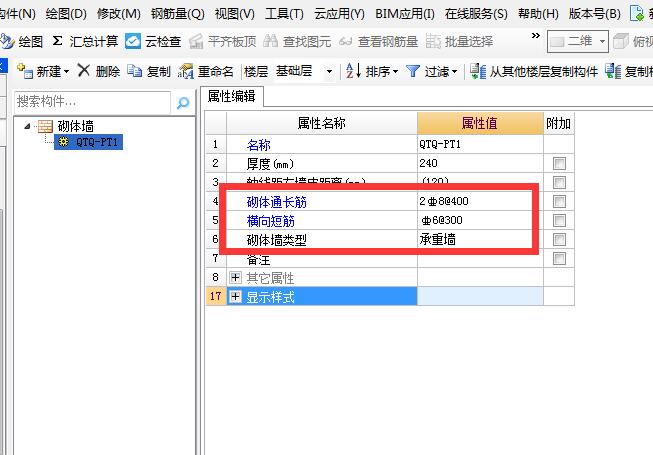
Task: Open the 钢筋量(Q) menu
Action: 177,14
